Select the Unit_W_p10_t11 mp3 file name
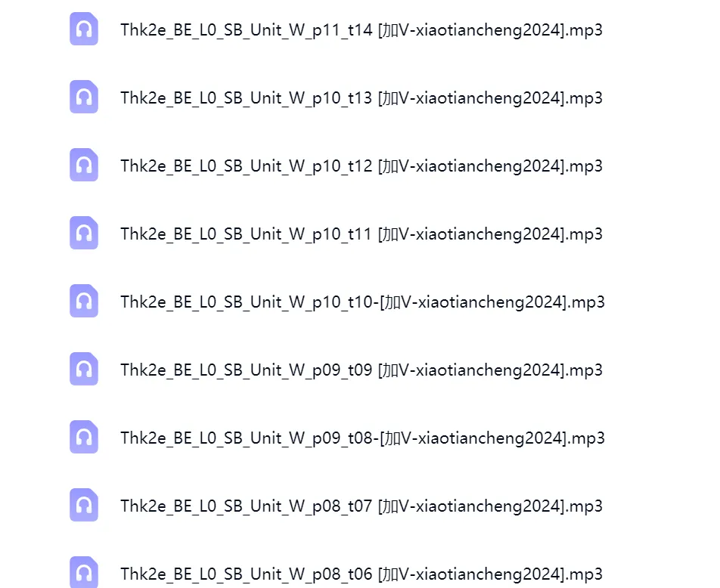 tap(362, 234)
